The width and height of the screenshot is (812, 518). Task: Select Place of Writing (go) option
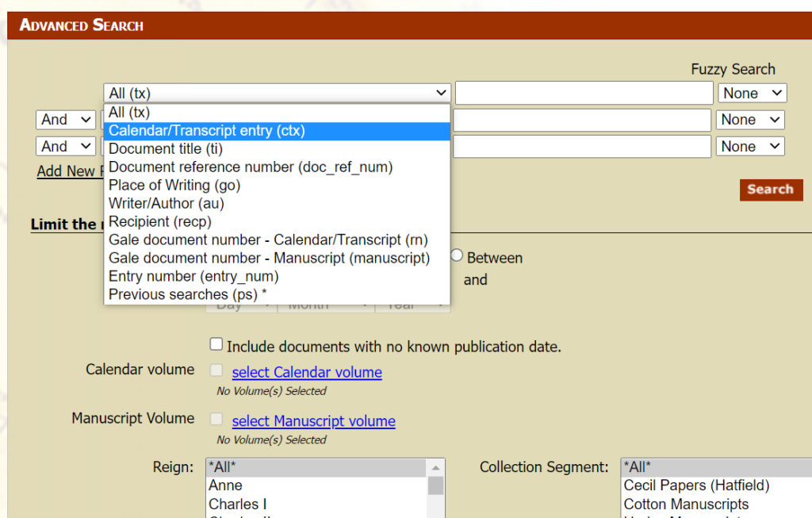click(x=174, y=186)
